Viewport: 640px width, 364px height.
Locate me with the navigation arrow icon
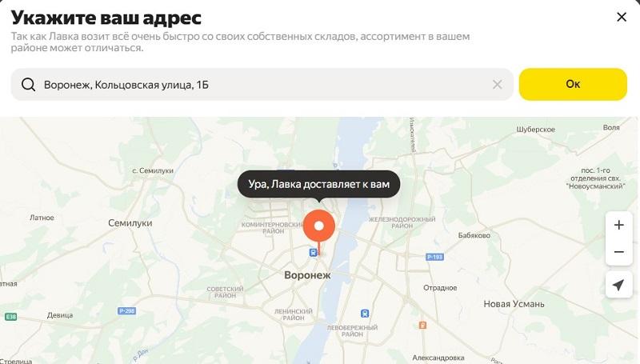(618, 285)
